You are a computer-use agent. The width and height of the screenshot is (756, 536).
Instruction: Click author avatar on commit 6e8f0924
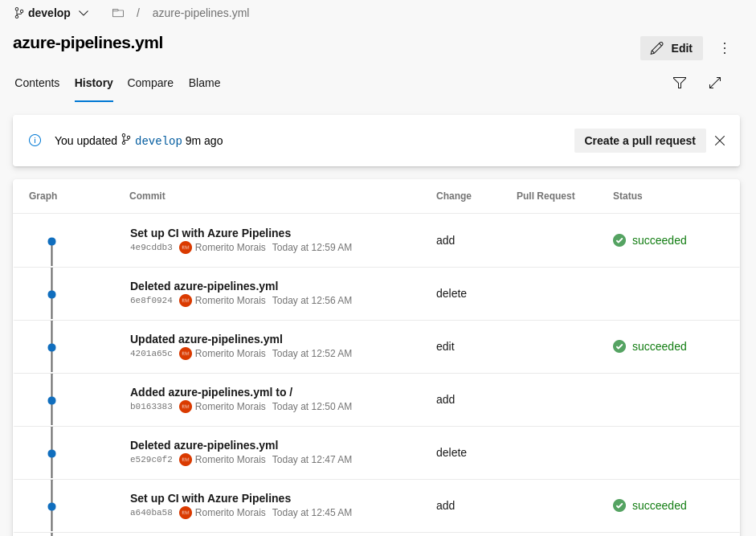(186, 301)
